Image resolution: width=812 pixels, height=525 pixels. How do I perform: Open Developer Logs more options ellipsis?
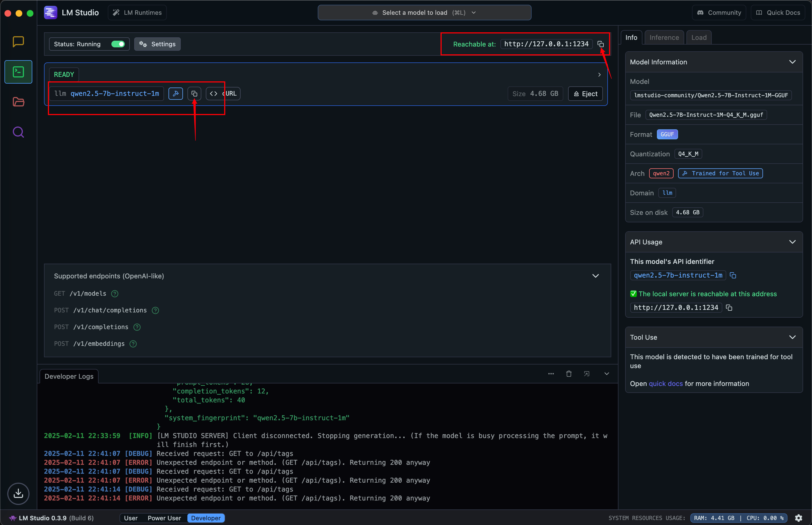(551, 374)
